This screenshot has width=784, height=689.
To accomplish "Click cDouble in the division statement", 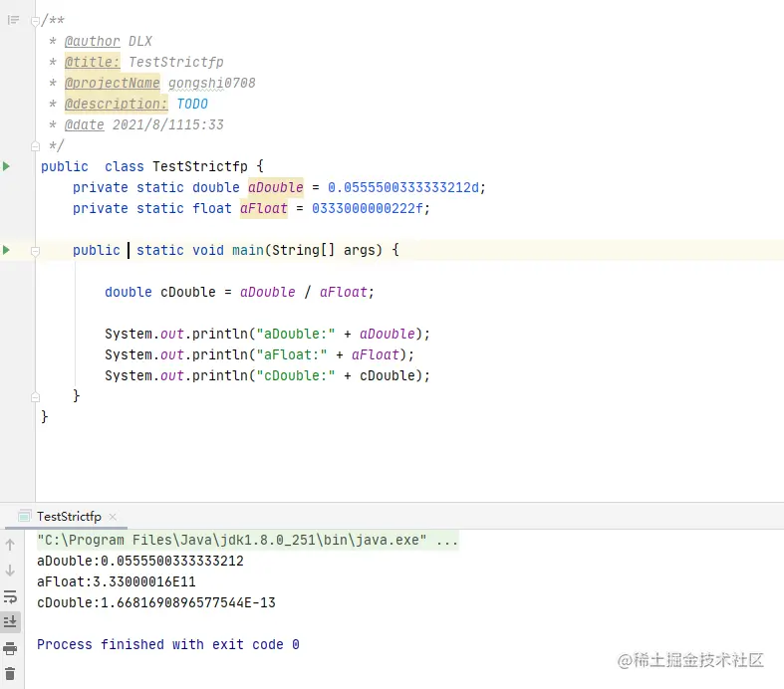I will tap(188, 292).
